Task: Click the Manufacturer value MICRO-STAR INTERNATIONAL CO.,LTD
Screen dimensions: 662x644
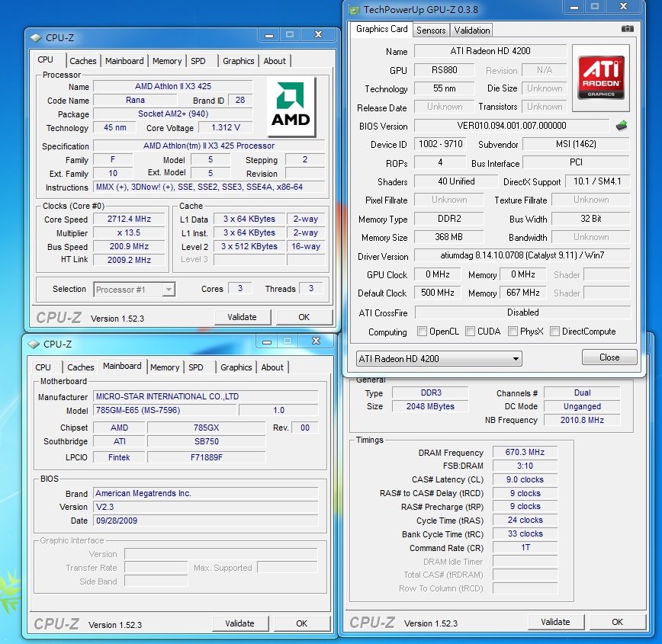Action: (x=206, y=396)
